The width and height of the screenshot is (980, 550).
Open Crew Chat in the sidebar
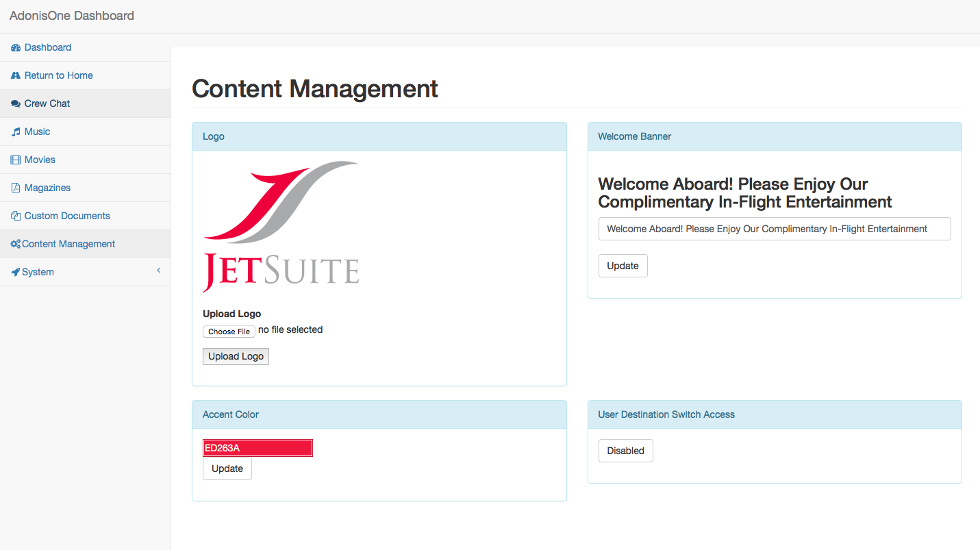85,103
